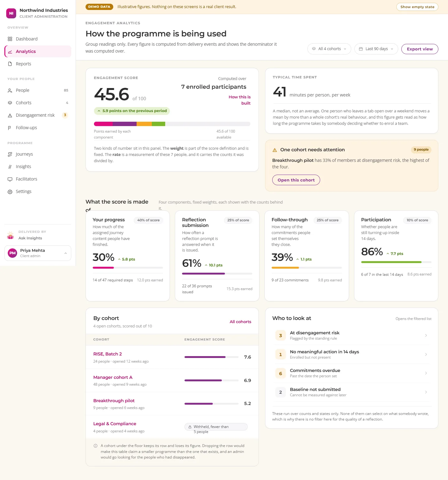Expand the Priya Mehta account menu chevron
This screenshot has height=480, width=448.
pos(66,253)
